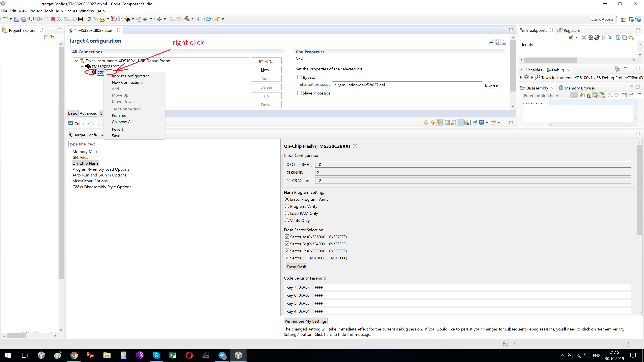Switch to the Memory Browser tab

[577, 88]
